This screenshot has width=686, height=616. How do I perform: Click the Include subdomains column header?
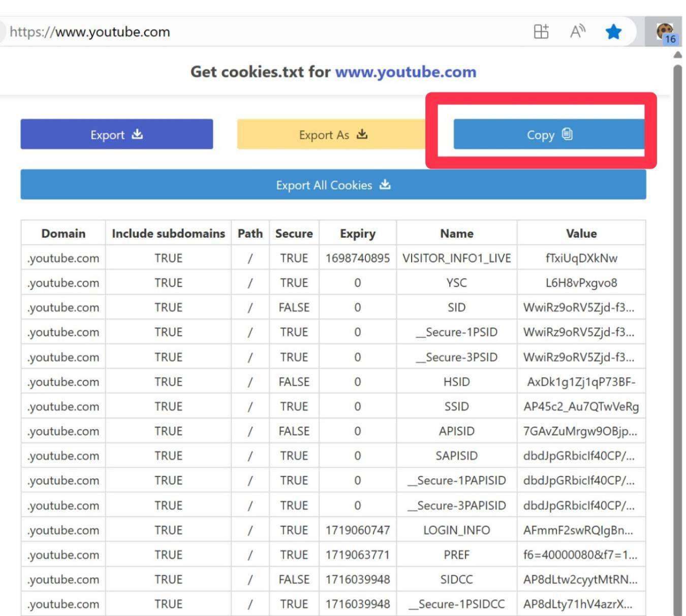point(168,233)
